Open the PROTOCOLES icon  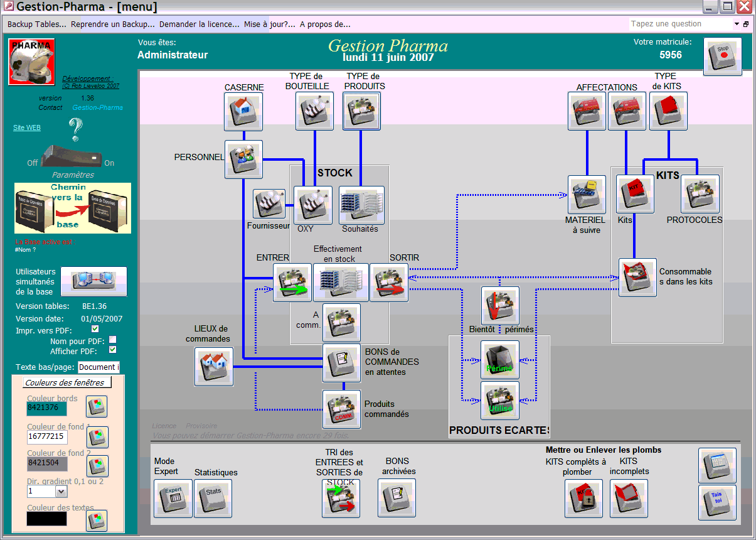[700, 194]
